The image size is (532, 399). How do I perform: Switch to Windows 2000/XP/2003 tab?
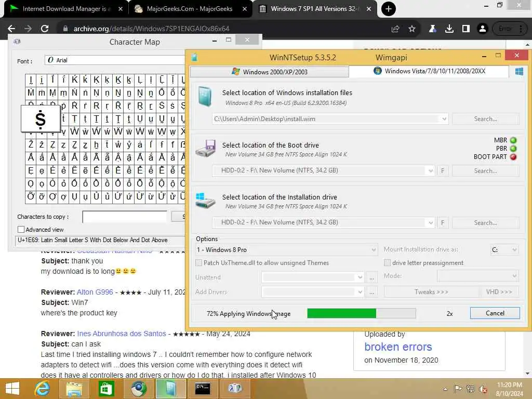[x=270, y=72]
